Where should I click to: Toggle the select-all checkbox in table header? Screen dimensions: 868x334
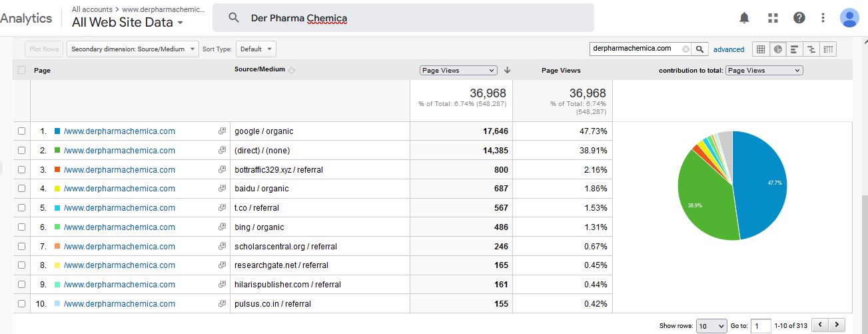pos(22,70)
